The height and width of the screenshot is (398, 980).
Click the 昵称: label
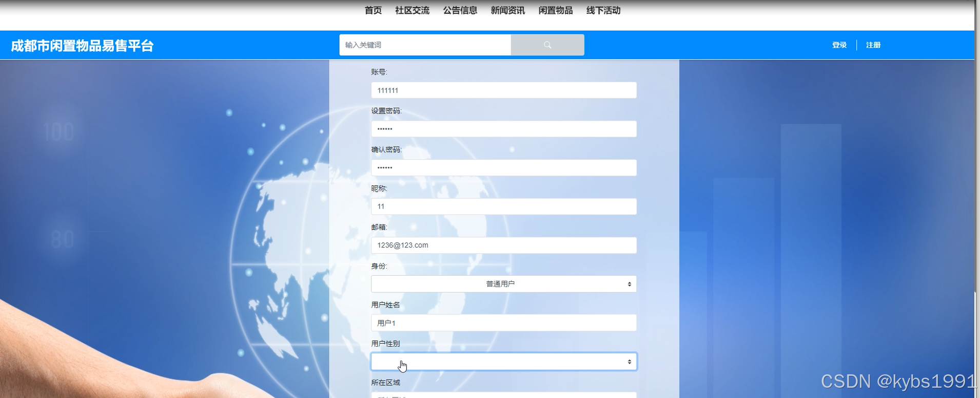(x=379, y=188)
